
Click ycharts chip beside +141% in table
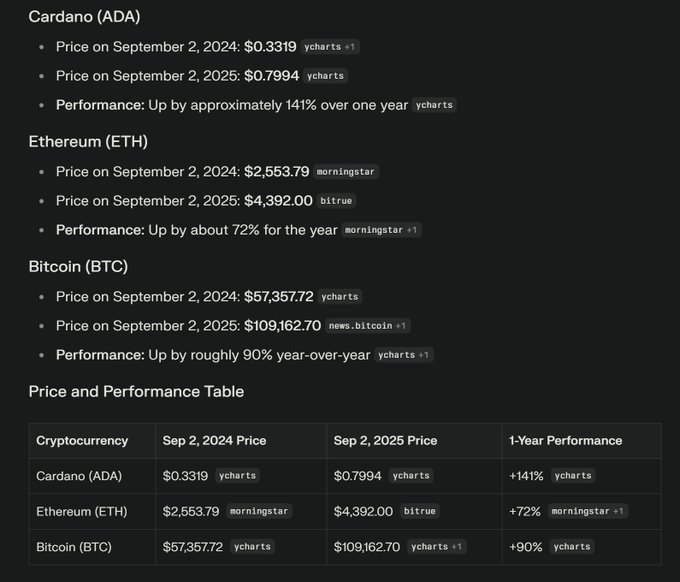pyautogui.click(x=573, y=476)
